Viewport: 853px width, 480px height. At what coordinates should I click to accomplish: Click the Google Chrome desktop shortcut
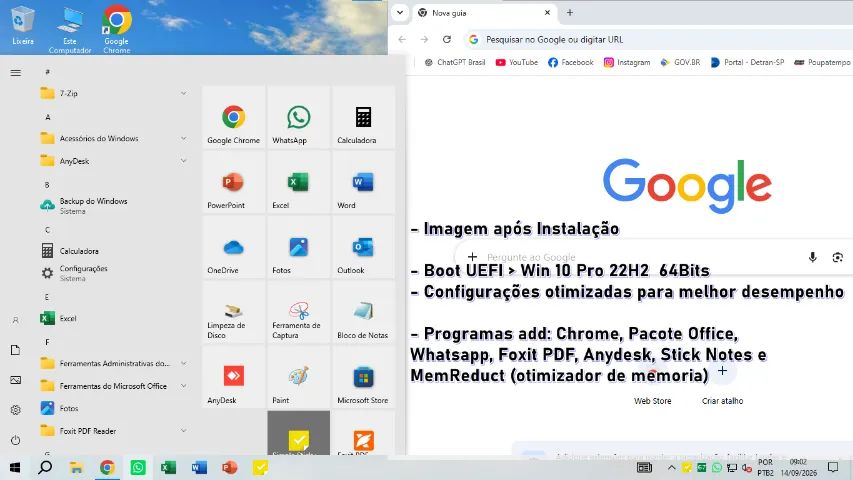pyautogui.click(x=116, y=29)
